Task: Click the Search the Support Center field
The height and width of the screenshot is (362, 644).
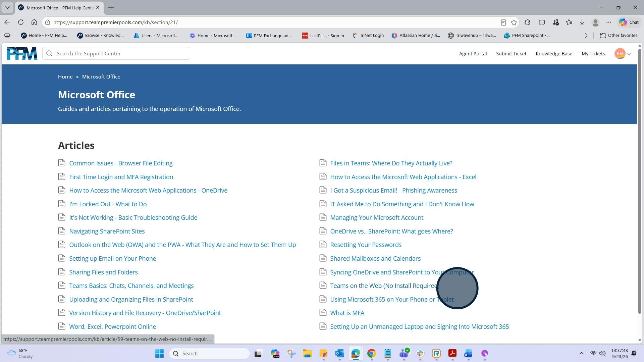Action: click(x=116, y=54)
